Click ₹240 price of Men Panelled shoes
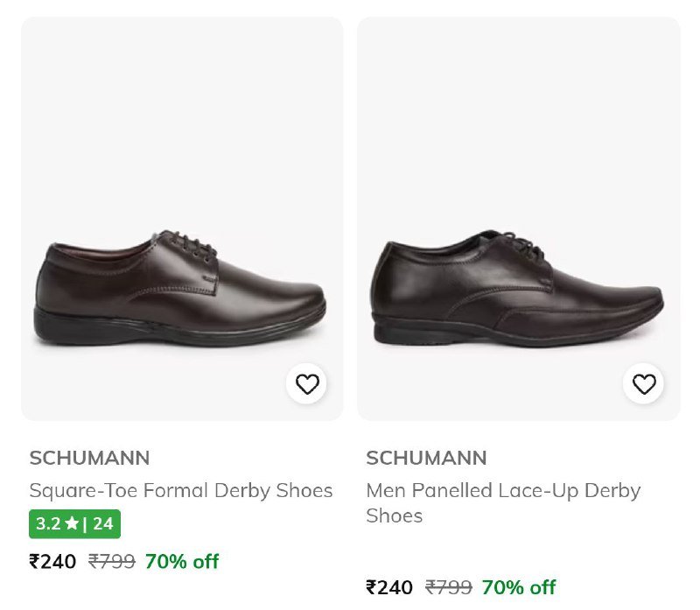 pos(389,587)
